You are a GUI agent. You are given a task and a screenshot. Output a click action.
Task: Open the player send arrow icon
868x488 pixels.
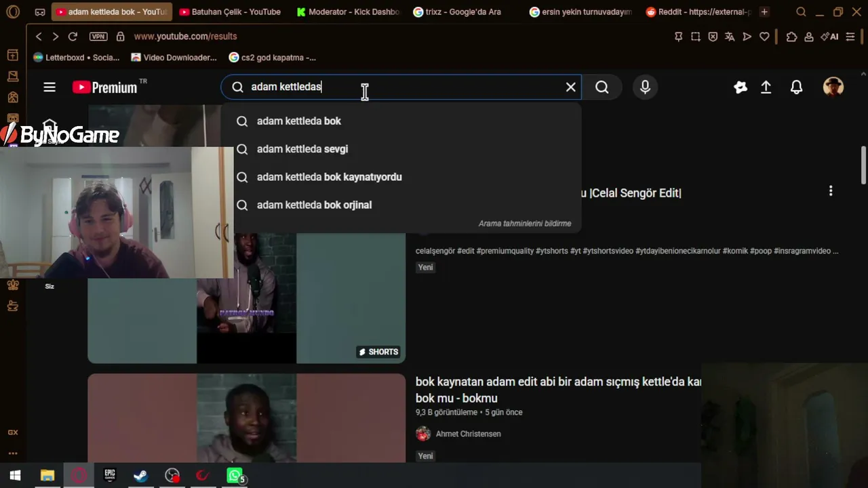[x=747, y=37]
